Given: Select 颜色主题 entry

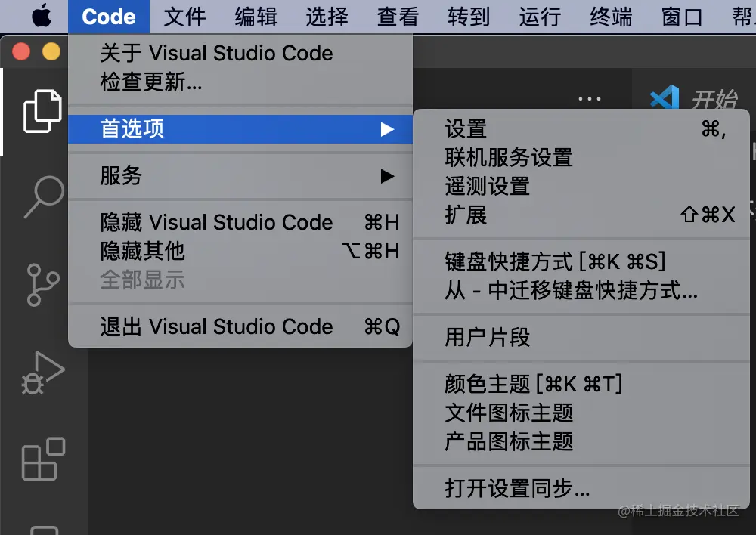Looking at the screenshot, I should 581,384.
